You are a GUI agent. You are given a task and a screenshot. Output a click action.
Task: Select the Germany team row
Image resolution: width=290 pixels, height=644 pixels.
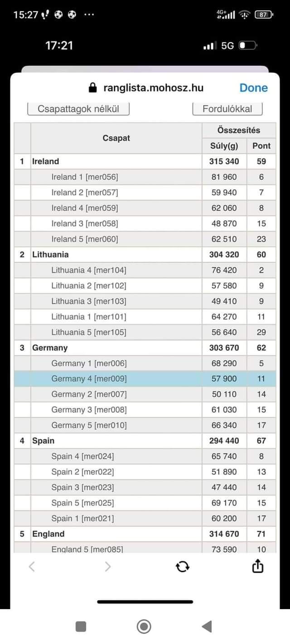point(145,348)
